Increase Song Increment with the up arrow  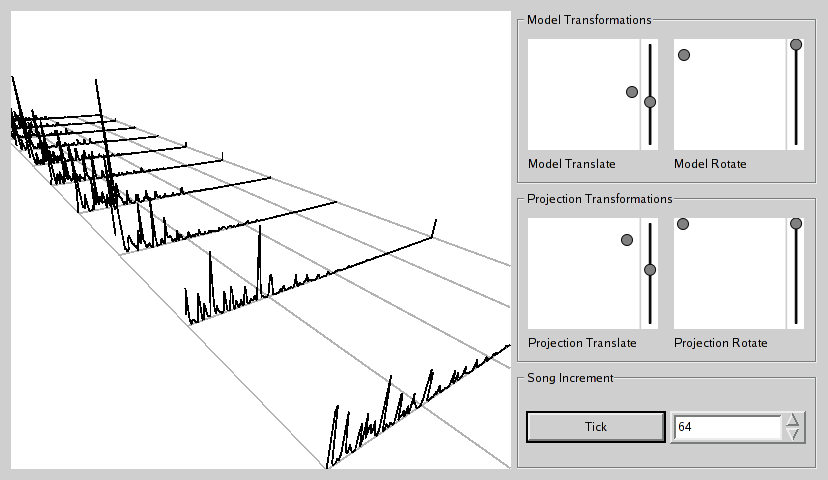pyautogui.click(x=792, y=420)
